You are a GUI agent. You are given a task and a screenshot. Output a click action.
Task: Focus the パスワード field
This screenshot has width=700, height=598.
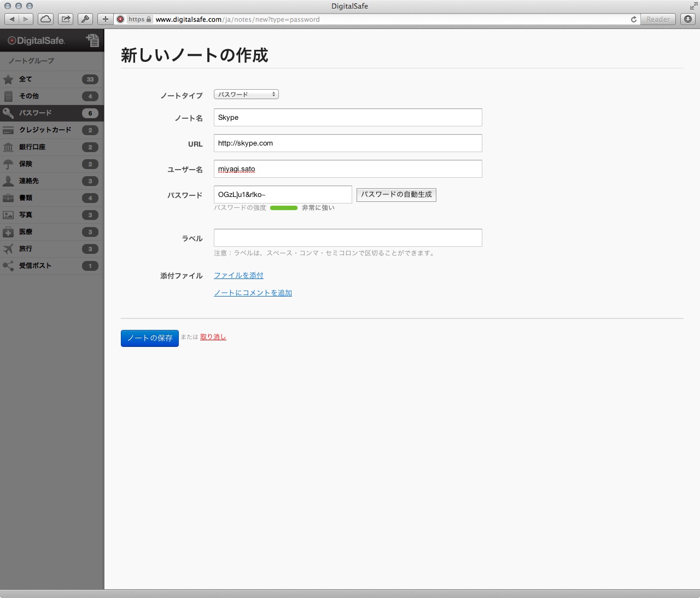283,195
